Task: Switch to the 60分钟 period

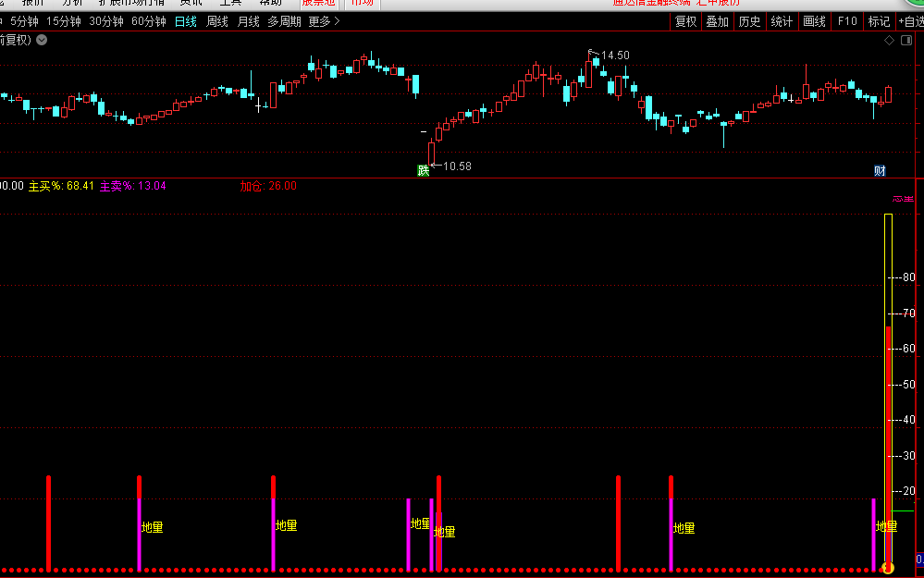Action: coord(148,21)
